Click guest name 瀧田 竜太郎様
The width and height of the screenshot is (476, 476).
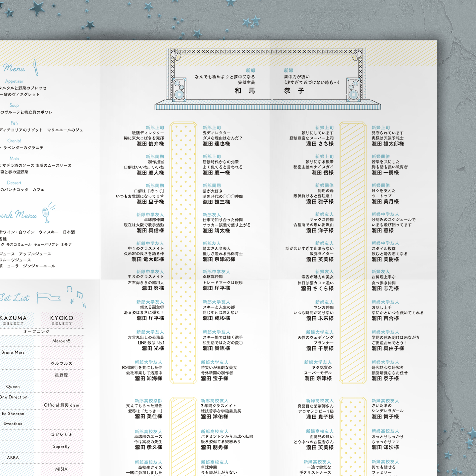[x=148, y=259]
